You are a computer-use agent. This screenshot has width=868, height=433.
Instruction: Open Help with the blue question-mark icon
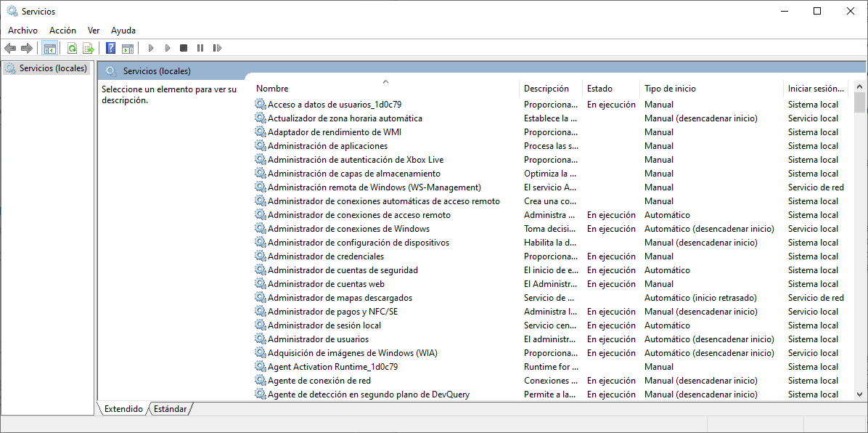click(111, 48)
